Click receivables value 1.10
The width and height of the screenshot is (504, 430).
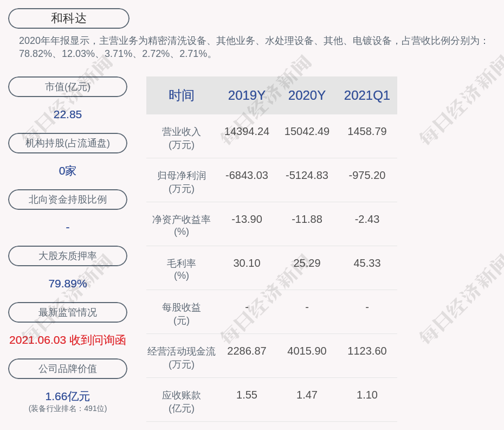[x=367, y=395]
